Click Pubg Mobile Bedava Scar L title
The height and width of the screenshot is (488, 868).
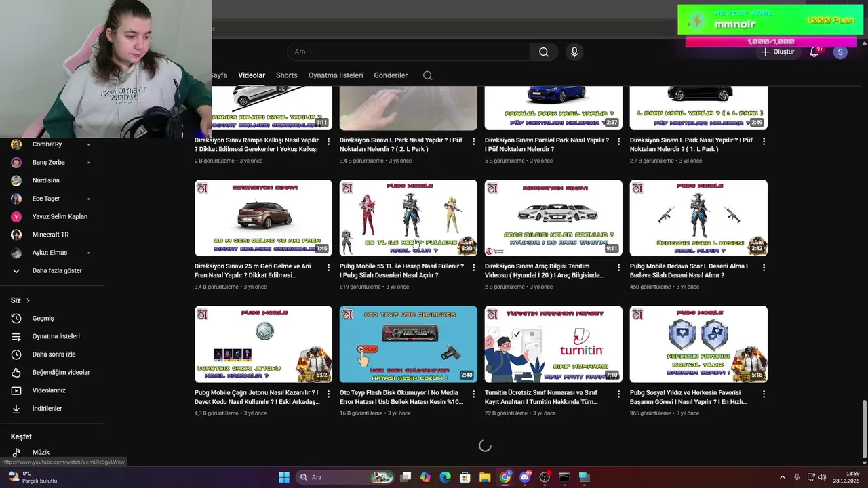[689, 270]
